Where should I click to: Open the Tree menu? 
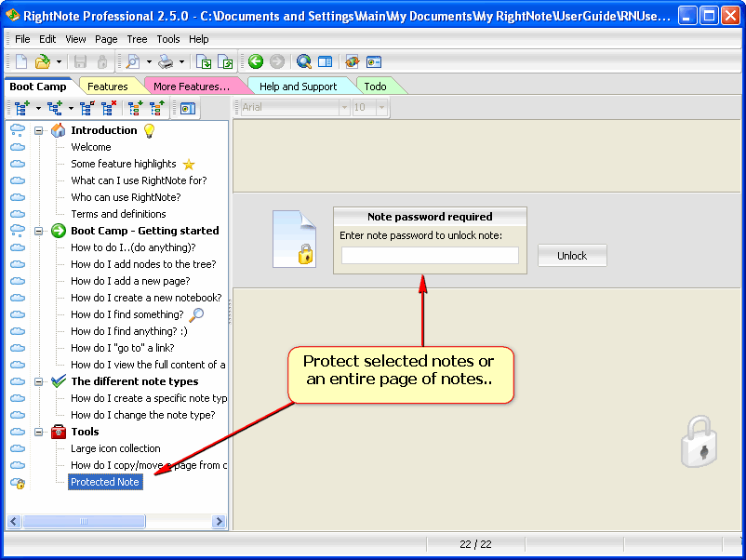tap(137, 39)
